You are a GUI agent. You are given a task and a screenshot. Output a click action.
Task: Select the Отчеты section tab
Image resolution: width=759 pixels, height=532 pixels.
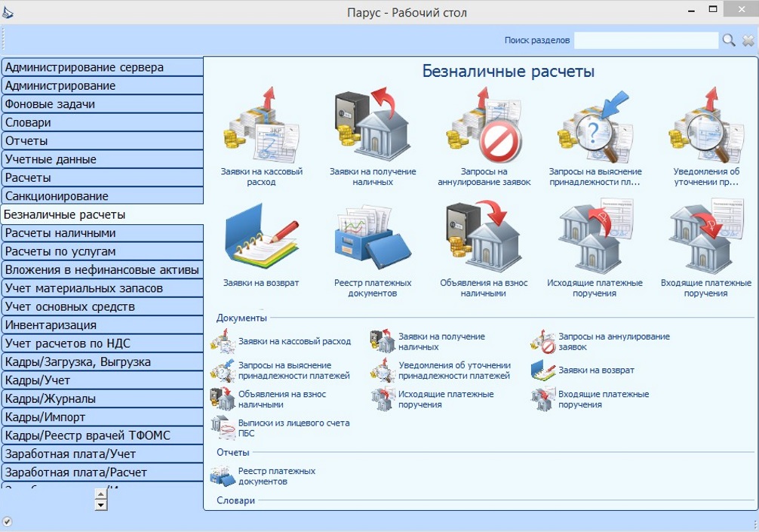[102, 141]
